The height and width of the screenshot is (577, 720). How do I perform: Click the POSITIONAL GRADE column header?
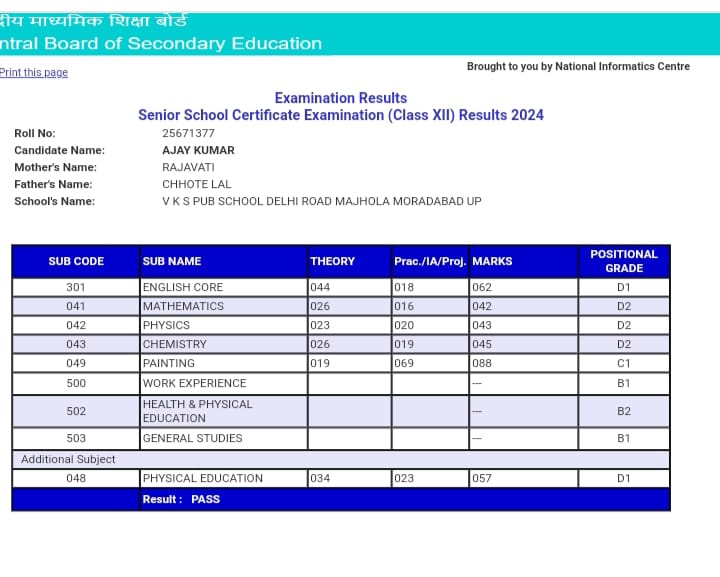(x=624, y=261)
